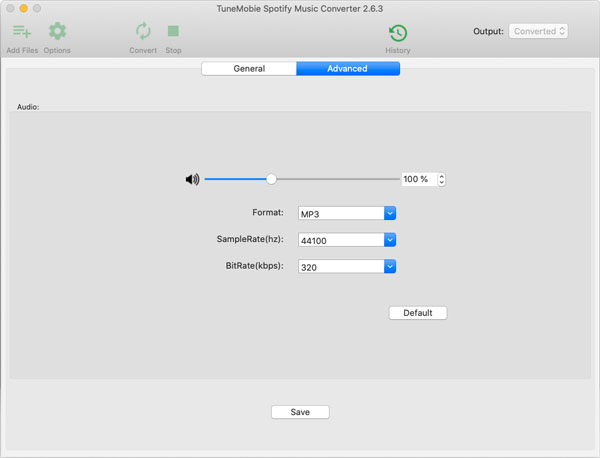Click the 100 % volume field

point(419,179)
